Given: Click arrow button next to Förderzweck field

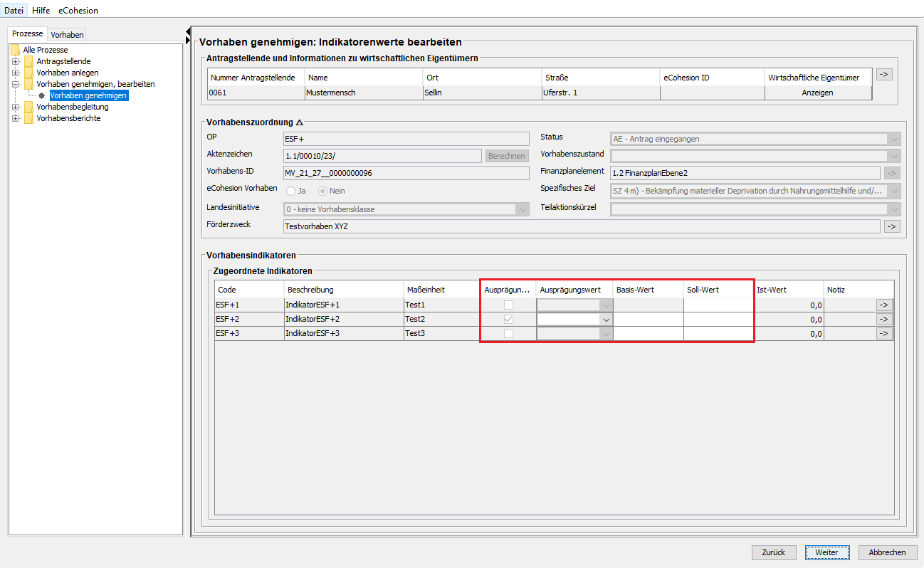Looking at the screenshot, I should tap(892, 226).
